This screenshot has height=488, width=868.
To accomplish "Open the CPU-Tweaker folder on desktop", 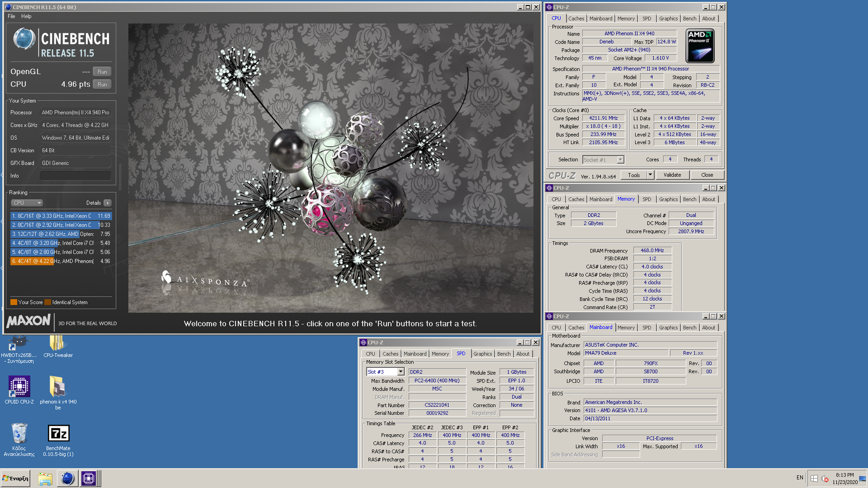I will (58, 347).
